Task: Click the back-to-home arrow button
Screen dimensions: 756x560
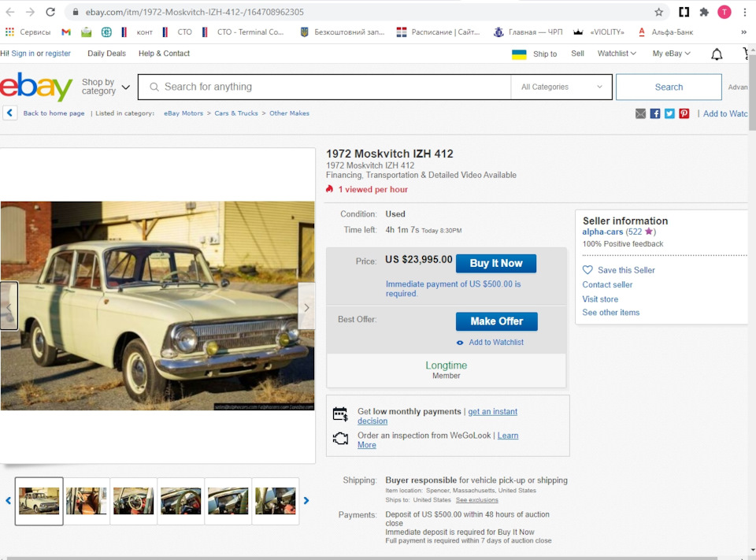Action: (9, 113)
